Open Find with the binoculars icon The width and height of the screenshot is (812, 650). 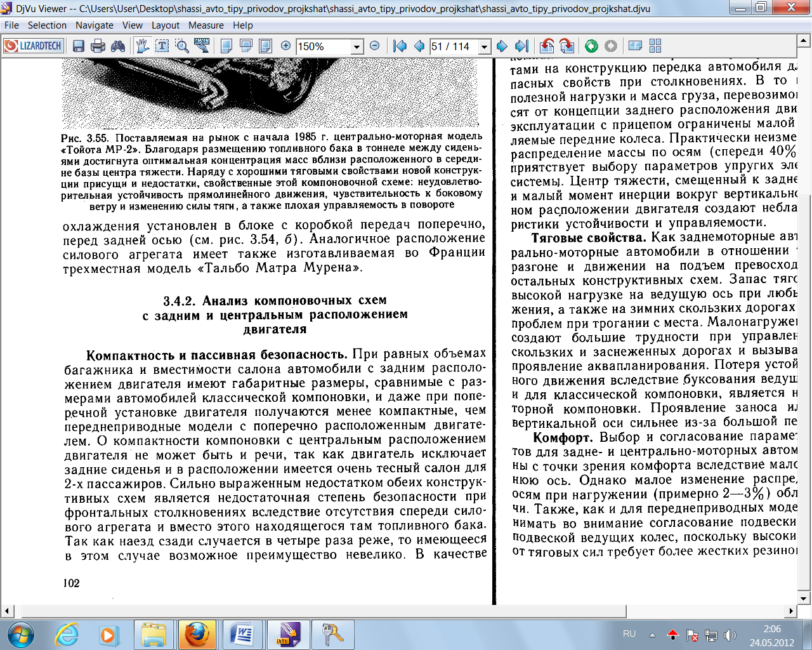point(118,46)
